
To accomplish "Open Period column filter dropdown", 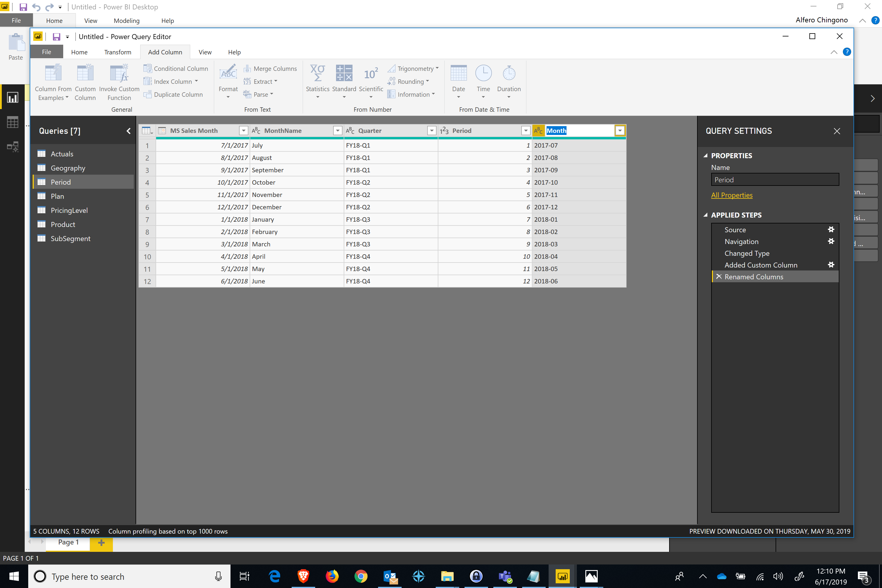I will tap(526, 131).
